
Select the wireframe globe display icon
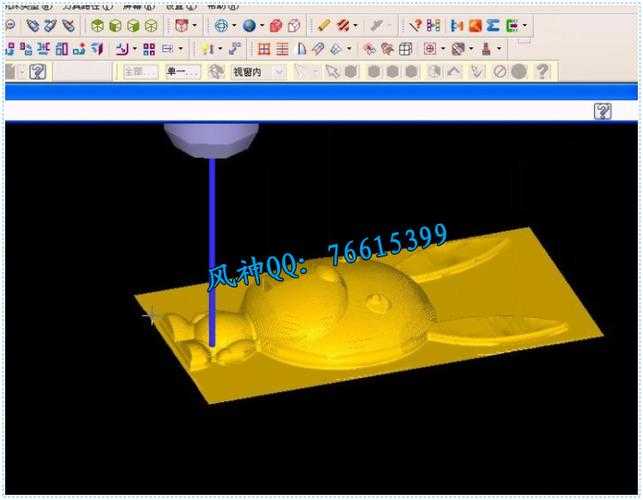tap(221, 26)
